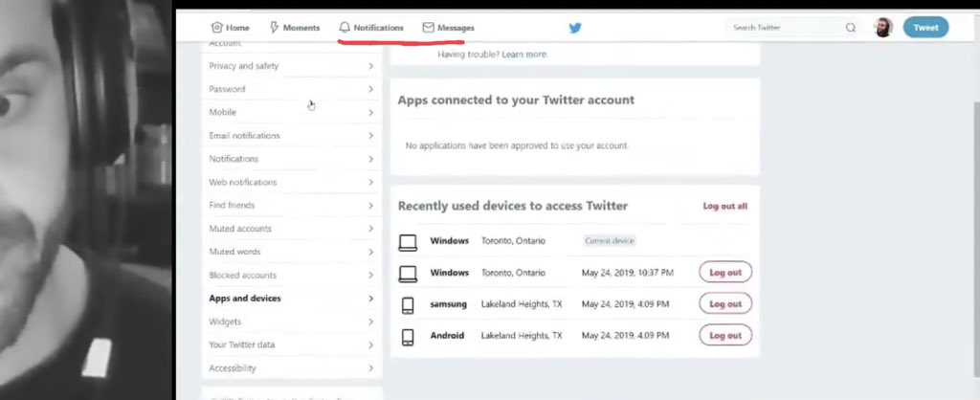980x400 pixels.
Task: Click the Twitter bird logo
Action: pos(575,28)
